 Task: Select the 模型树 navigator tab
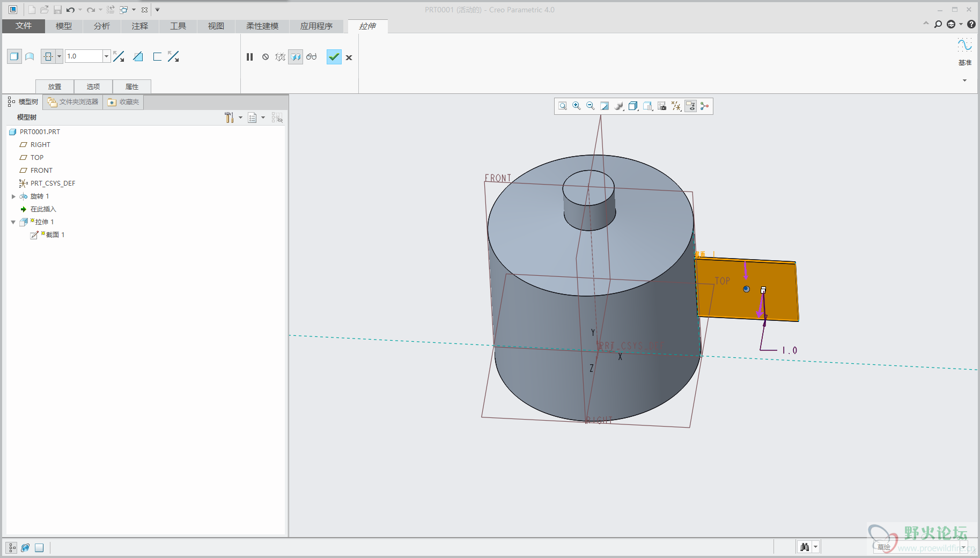pyautogui.click(x=24, y=102)
